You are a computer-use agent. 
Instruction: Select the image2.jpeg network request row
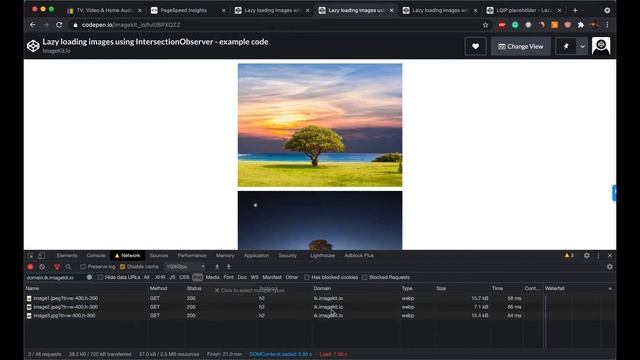[320, 307]
